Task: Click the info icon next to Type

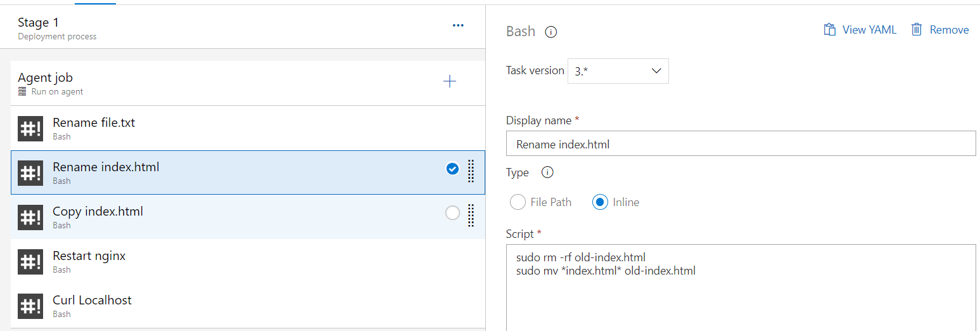Action: [x=548, y=172]
